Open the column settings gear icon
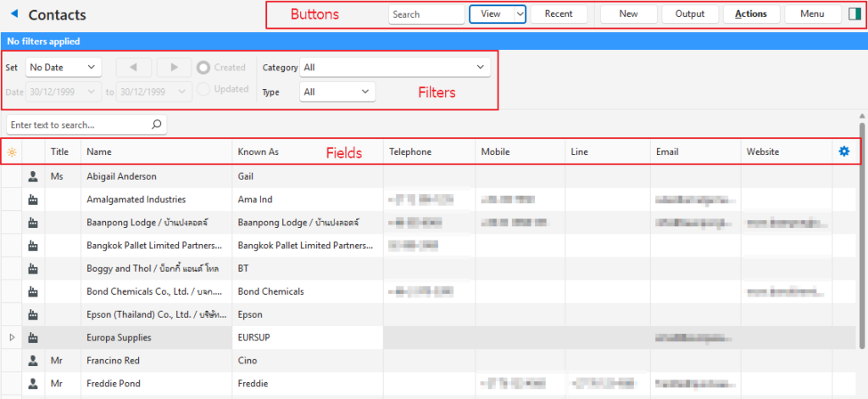Screen dimensions: 868x399 843,152
